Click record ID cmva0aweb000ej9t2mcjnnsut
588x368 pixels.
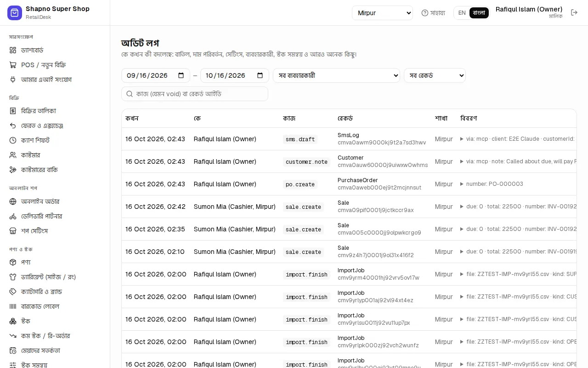[x=379, y=188]
